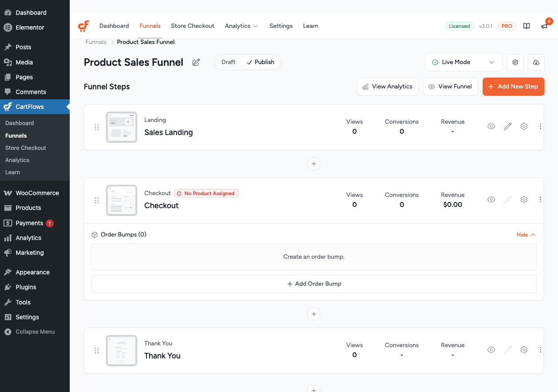Open more options for Sales Landing step

541,126
